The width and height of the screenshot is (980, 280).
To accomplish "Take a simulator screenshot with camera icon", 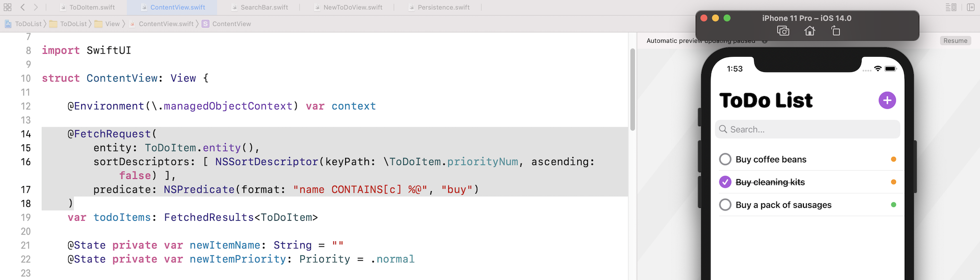I will (x=783, y=31).
